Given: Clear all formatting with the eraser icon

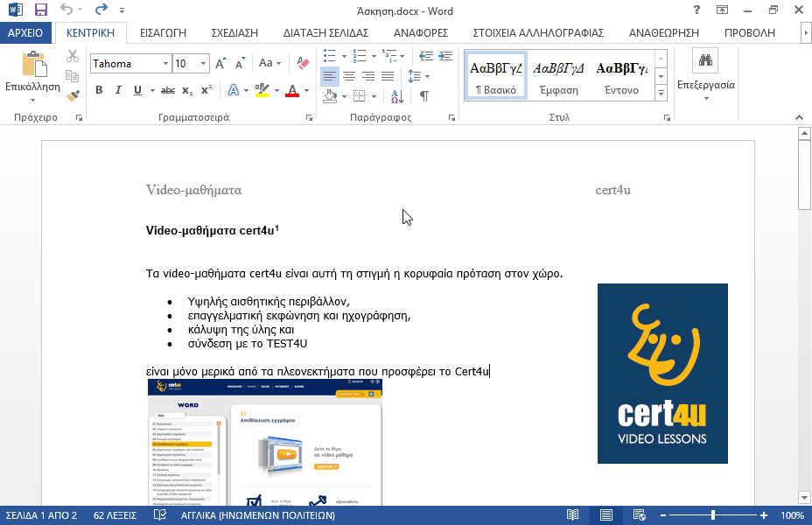Looking at the screenshot, I should coord(303,63).
